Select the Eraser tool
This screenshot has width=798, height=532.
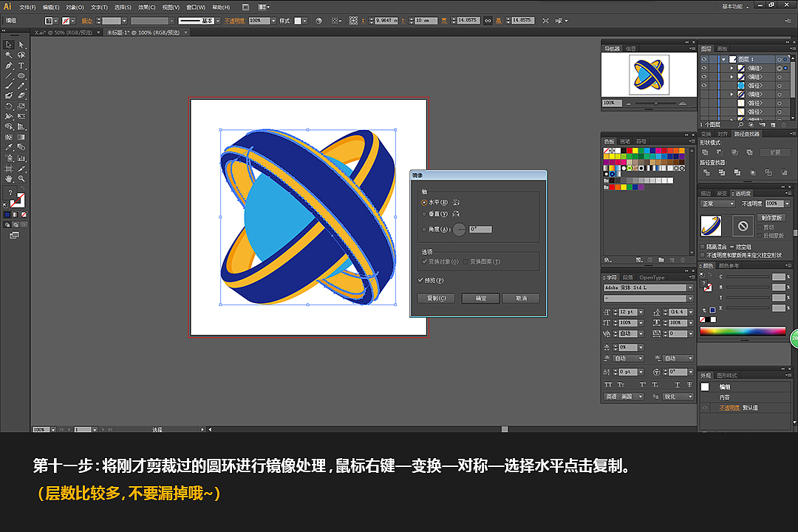(x=21, y=96)
